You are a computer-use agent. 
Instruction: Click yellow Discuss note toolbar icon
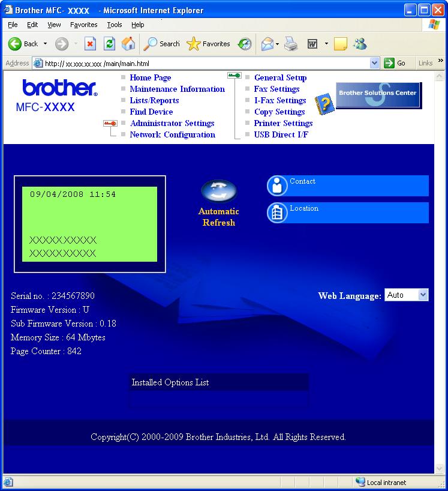pos(341,44)
